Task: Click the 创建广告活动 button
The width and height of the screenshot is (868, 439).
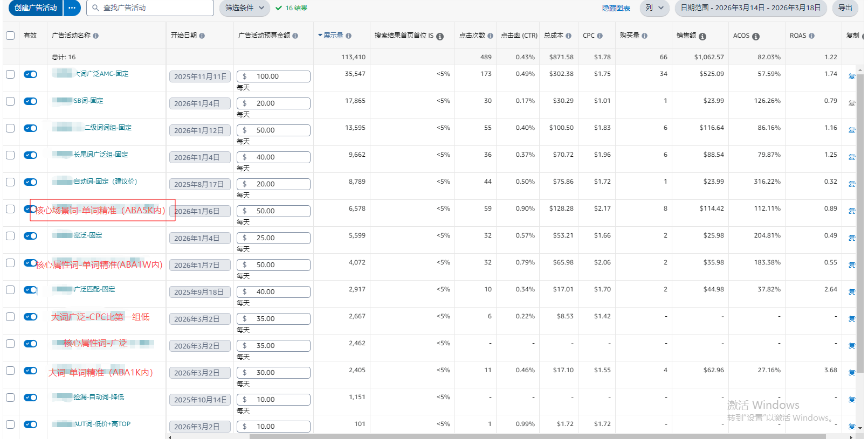Action: point(36,8)
